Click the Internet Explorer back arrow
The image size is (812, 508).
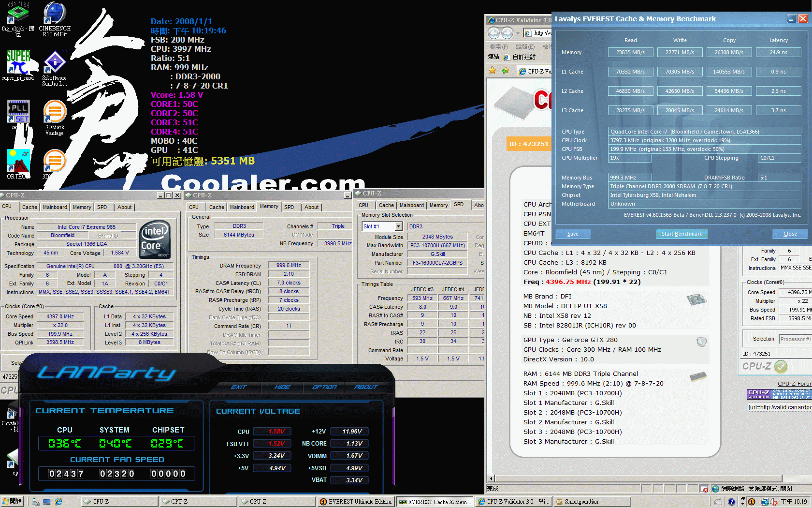click(493, 33)
